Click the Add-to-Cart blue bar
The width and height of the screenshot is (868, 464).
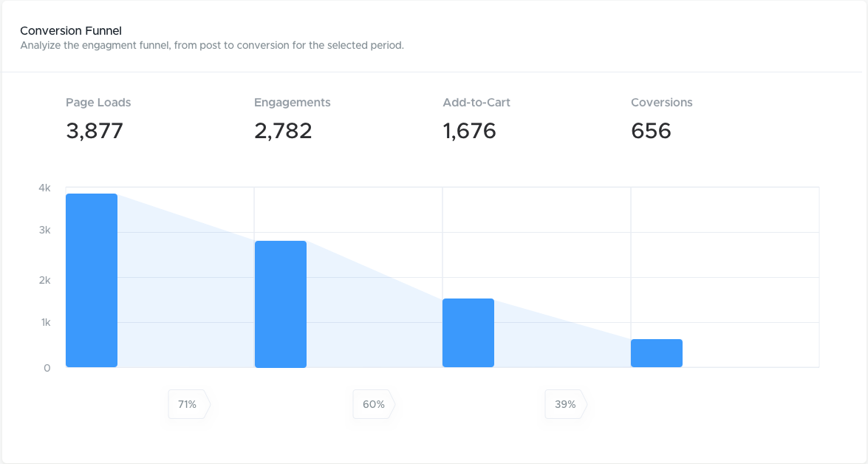[x=468, y=332]
